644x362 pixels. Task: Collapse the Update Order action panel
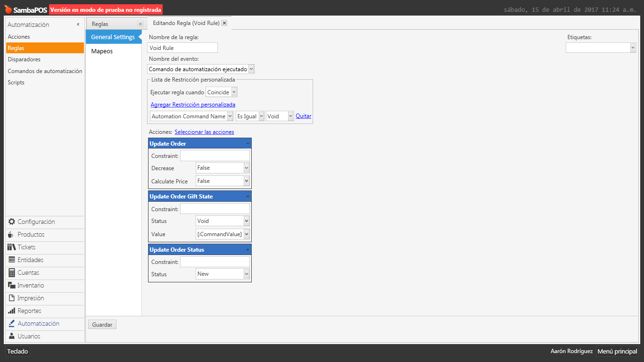(x=248, y=144)
